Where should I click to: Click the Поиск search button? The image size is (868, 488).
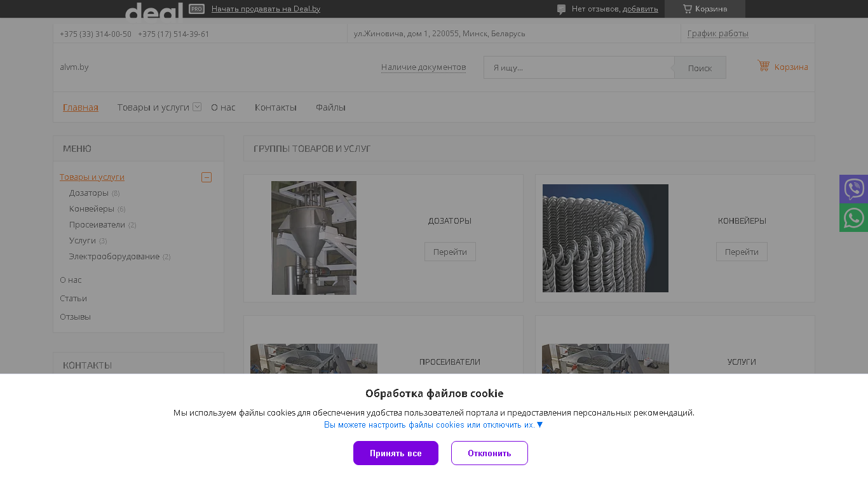tap(700, 67)
